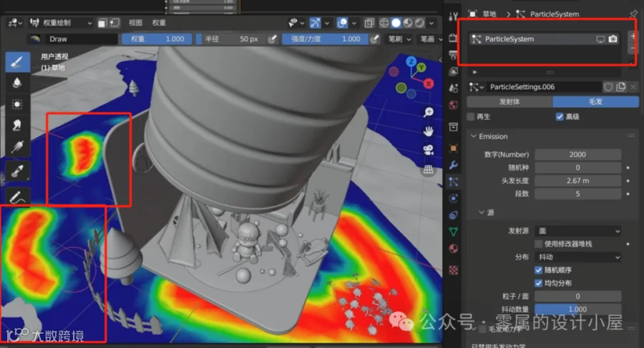Open the 发射源 dropdown
The height and width of the screenshot is (348, 644).
coord(578,231)
